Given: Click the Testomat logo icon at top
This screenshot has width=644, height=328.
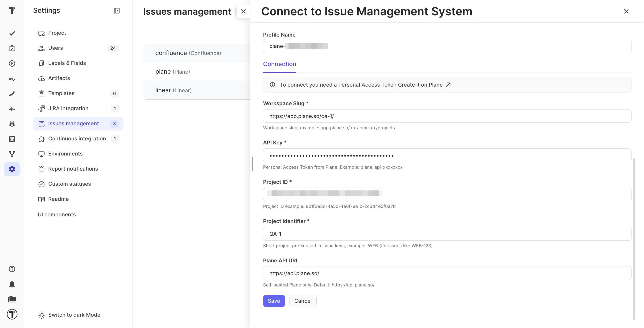Looking at the screenshot, I should (x=12, y=11).
